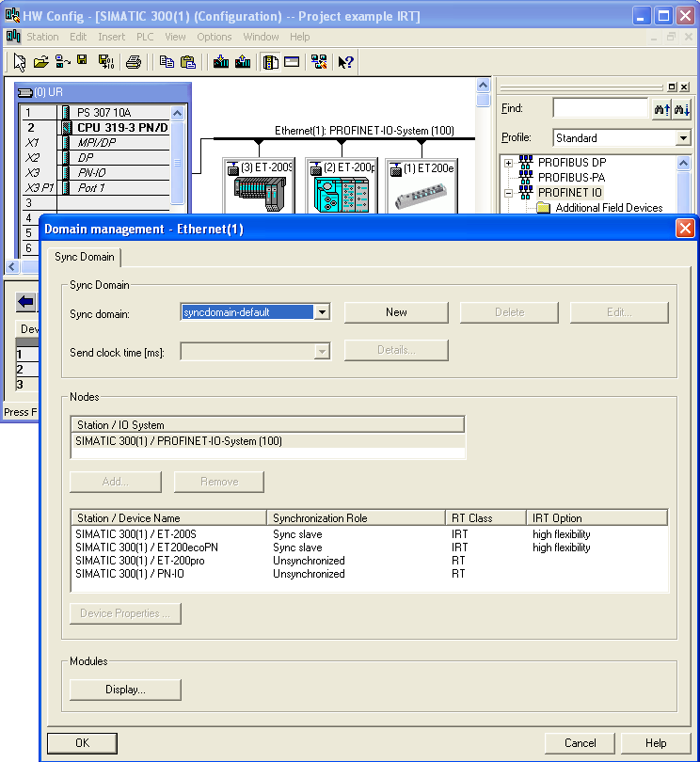Click the New sync domain button

[x=396, y=312]
